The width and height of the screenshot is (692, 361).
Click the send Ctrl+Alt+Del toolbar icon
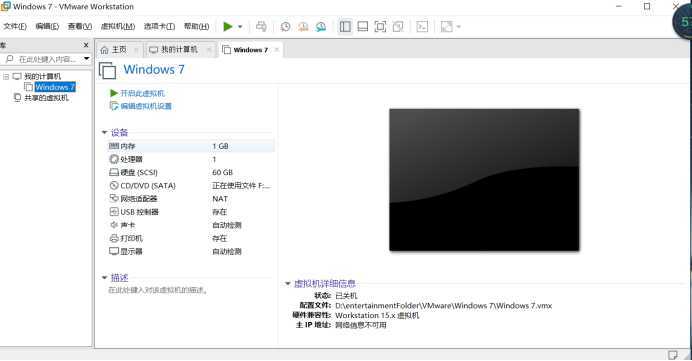[x=261, y=27]
